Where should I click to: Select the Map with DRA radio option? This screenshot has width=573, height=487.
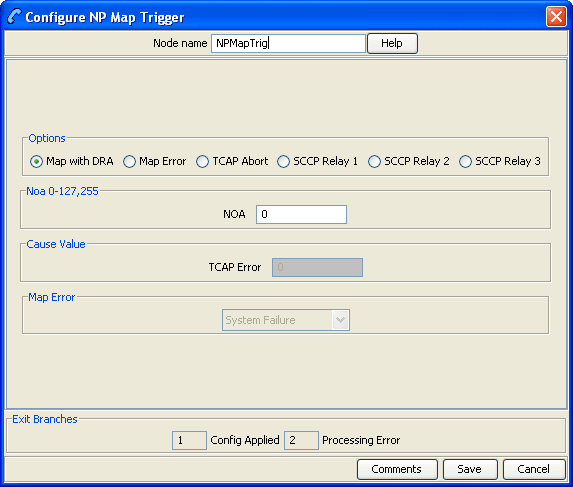tap(72, 161)
